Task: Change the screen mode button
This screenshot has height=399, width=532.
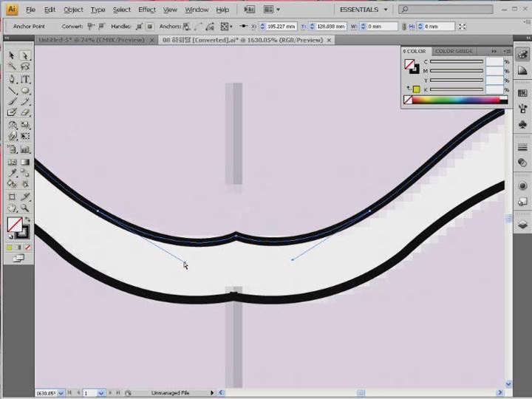Action: click(x=18, y=259)
